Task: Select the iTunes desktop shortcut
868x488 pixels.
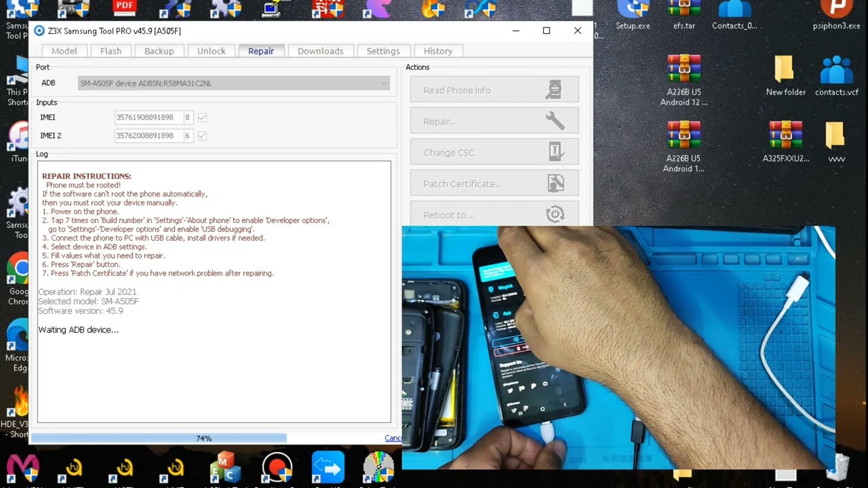Action: tap(19, 142)
